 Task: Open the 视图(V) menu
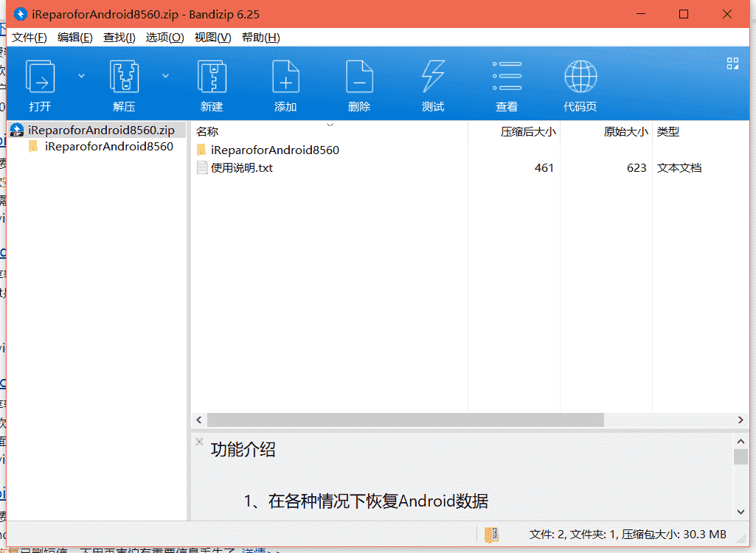coord(212,38)
